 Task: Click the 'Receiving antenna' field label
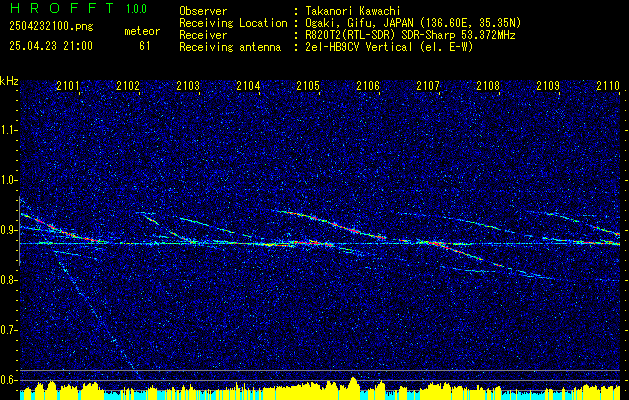[230, 47]
